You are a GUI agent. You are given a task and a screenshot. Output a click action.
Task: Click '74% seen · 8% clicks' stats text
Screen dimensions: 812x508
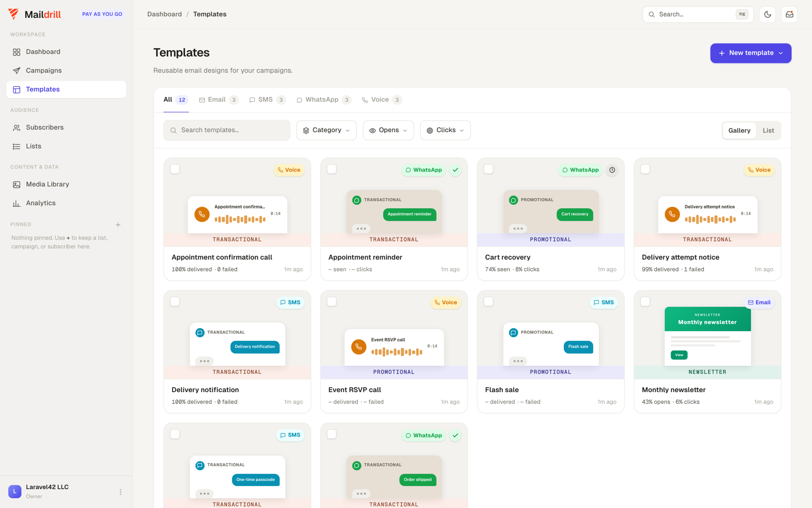[x=512, y=270]
